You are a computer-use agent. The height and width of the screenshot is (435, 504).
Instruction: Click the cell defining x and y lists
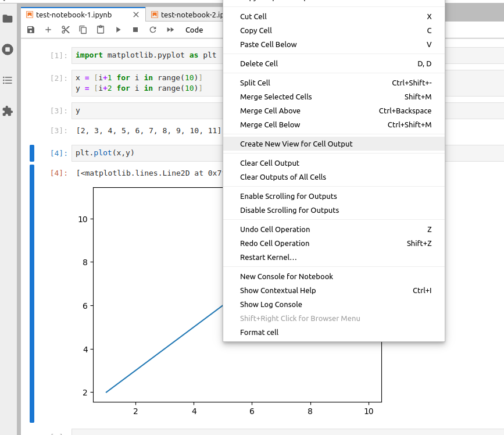coord(147,83)
